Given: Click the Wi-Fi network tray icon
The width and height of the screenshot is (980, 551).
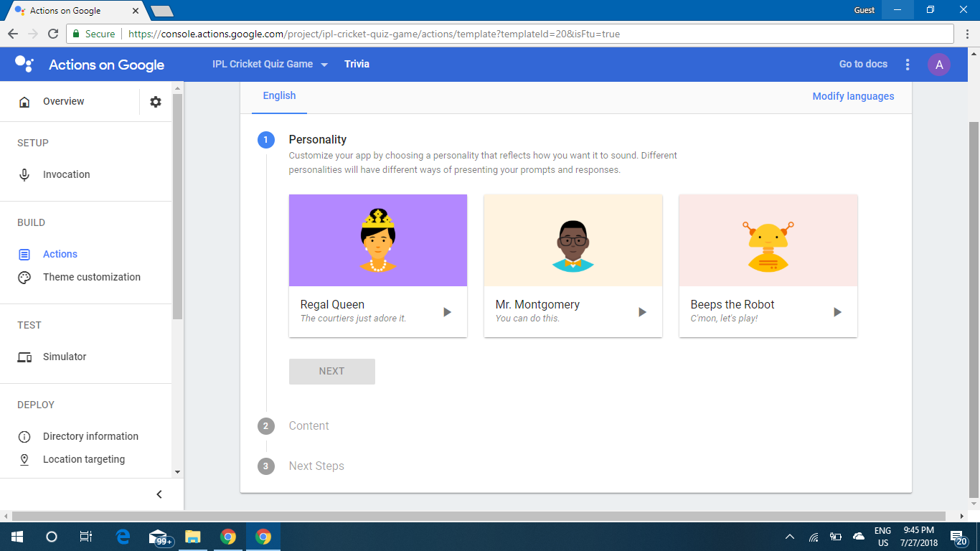Looking at the screenshot, I should (x=814, y=537).
